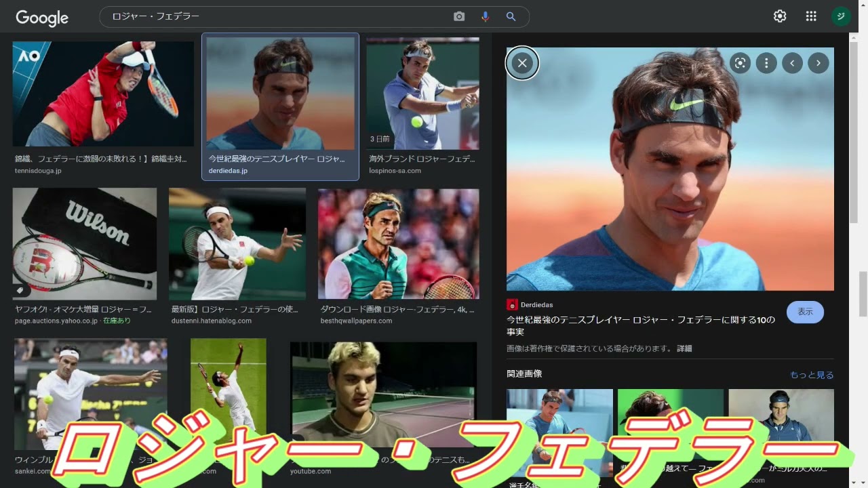Go to next image with right chevron
This screenshot has width=868, height=488.
(x=818, y=63)
